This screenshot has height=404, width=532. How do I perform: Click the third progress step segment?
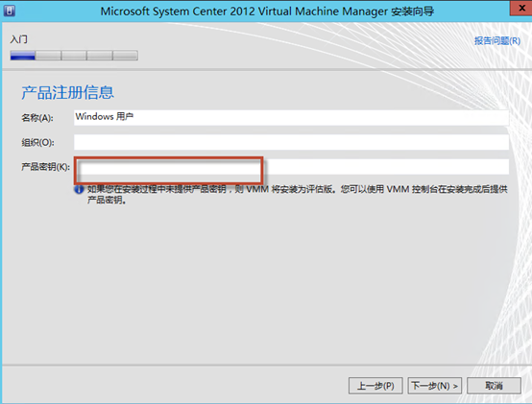pyautogui.click(x=74, y=56)
